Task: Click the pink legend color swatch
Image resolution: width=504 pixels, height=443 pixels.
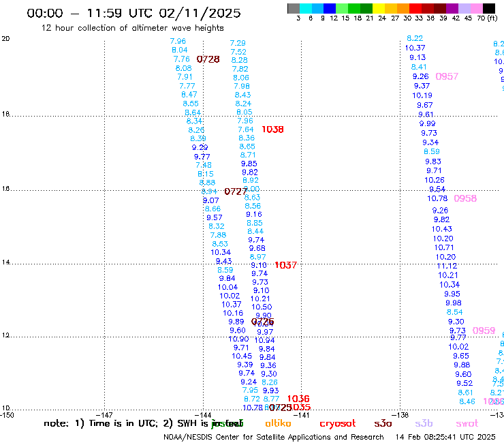Action: pos(476,8)
